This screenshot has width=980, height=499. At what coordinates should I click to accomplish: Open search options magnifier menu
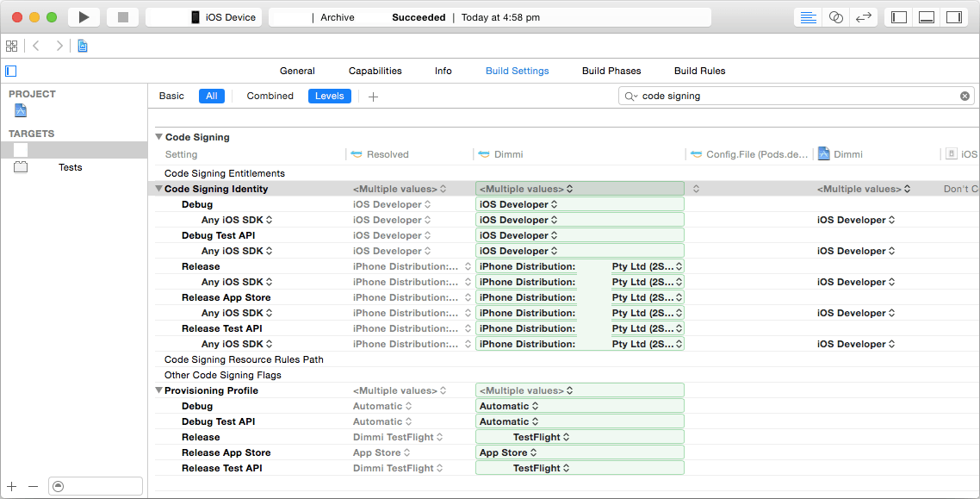pyautogui.click(x=630, y=96)
